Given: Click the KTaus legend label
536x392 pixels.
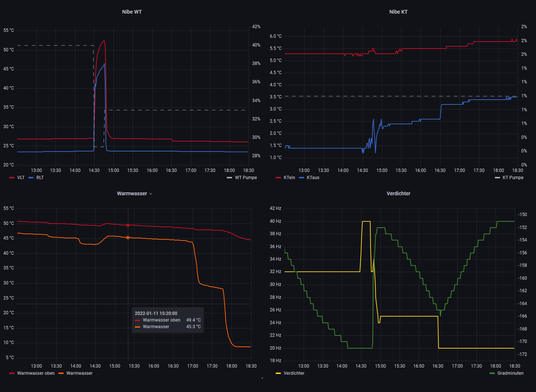Looking at the screenshot, I should pyautogui.click(x=313, y=178).
